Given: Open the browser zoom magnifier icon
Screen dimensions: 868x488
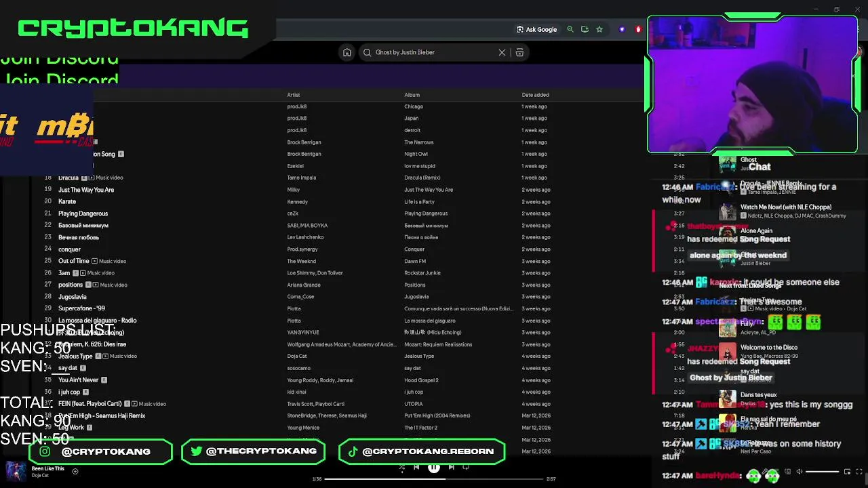Looking at the screenshot, I should pyautogui.click(x=570, y=29).
